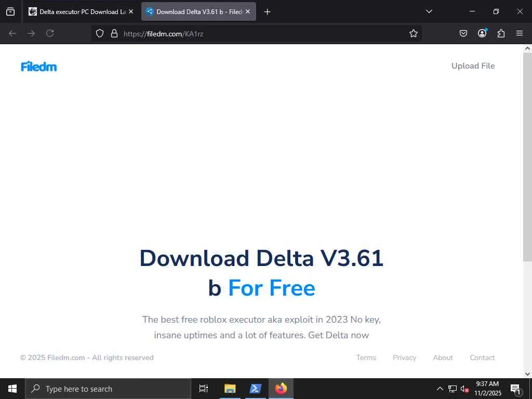Restore down the Firefox window
532x399 pixels.
pyautogui.click(x=496, y=11)
